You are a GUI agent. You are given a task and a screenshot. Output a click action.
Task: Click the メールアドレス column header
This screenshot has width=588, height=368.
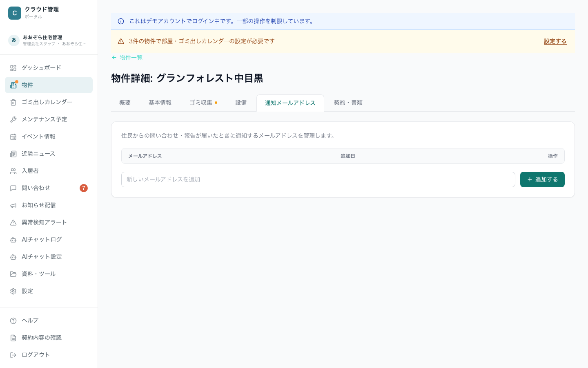tap(145, 156)
